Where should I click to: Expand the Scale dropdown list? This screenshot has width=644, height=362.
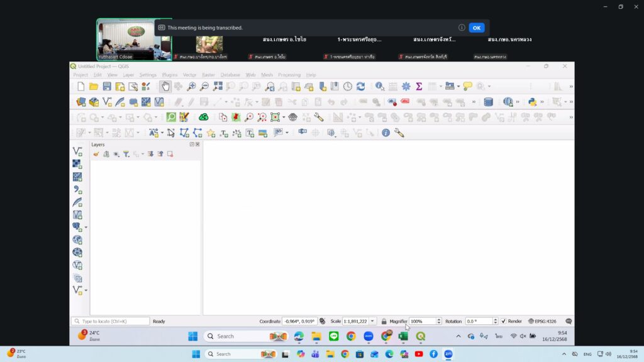(373, 321)
